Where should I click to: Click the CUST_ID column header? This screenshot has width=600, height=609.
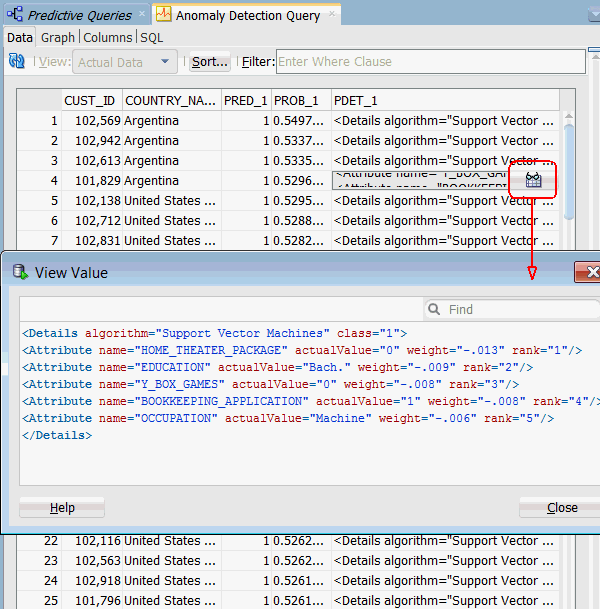click(x=92, y=101)
